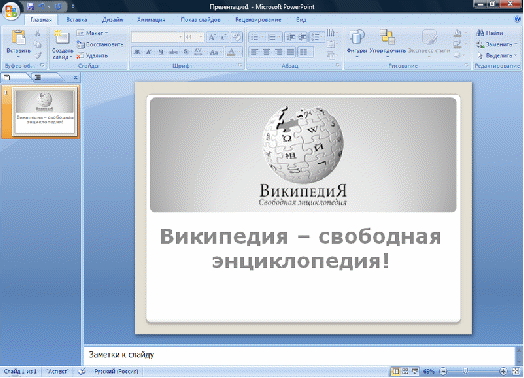Switch to the Анимация tab
The height and width of the screenshot is (378, 524).
[x=151, y=20]
